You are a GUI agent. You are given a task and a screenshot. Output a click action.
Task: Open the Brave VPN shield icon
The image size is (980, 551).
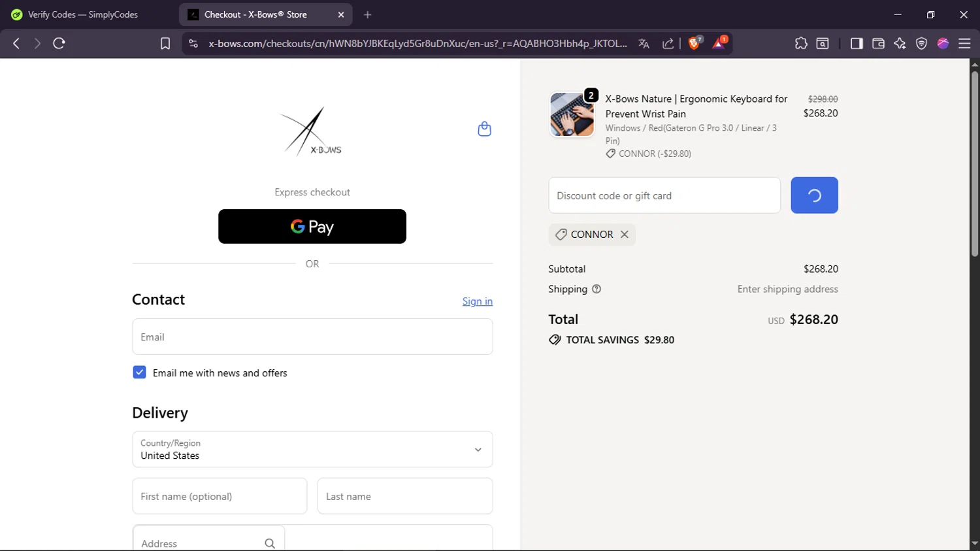click(x=921, y=43)
